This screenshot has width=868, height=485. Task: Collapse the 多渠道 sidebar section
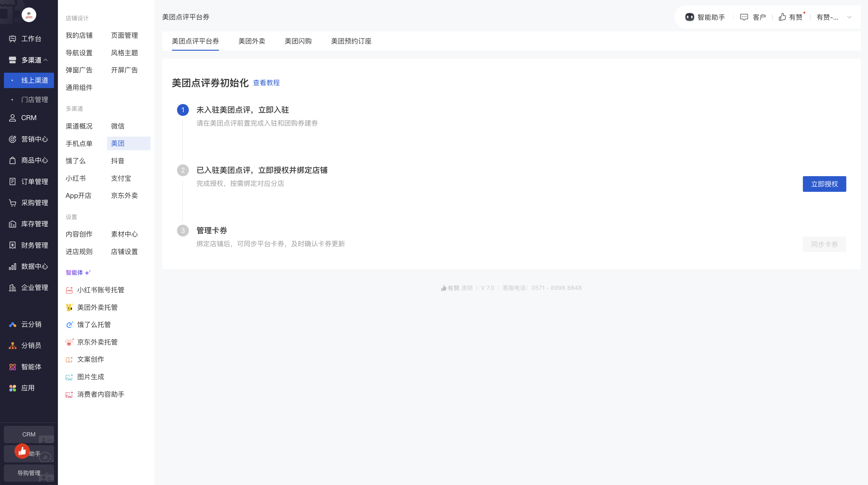[46, 60]
